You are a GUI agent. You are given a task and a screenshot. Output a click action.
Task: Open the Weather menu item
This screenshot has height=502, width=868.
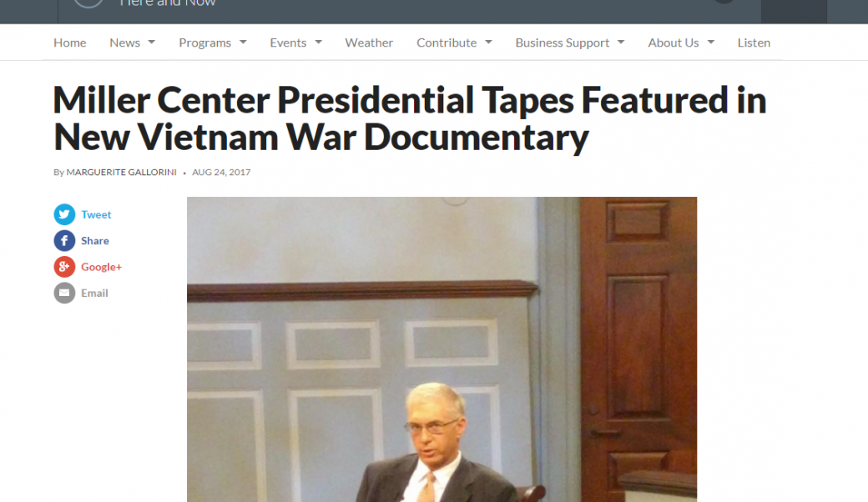369,43
